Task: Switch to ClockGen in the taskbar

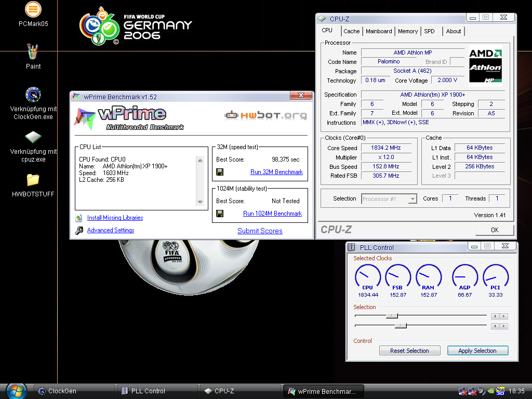Action: pyautogui.click(x=74, y=391)
